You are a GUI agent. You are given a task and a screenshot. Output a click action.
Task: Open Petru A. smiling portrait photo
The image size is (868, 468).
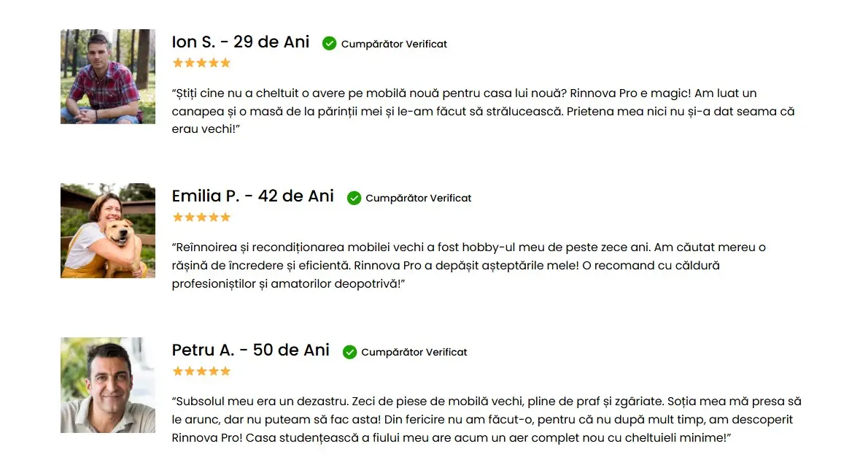(x=108, y=385)
